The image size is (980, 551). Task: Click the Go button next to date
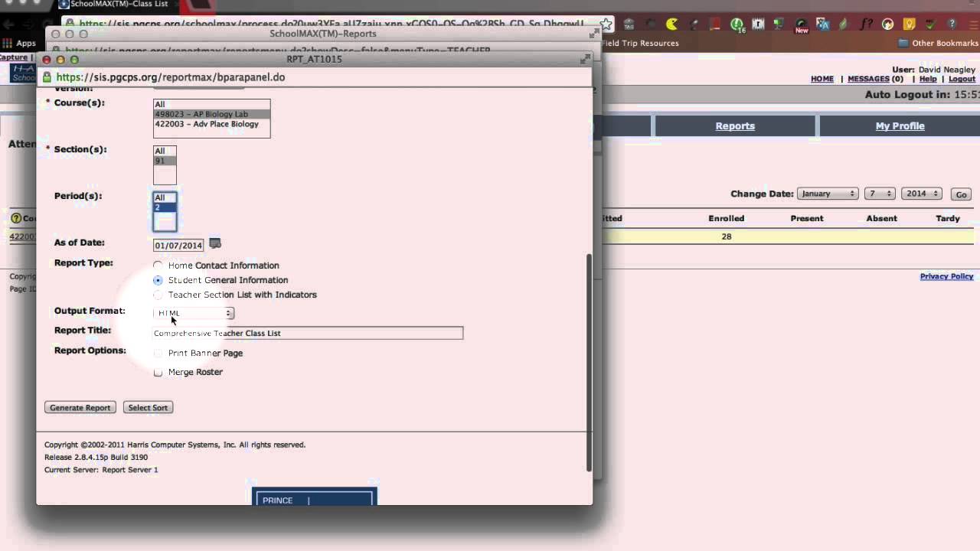point(961,194)
